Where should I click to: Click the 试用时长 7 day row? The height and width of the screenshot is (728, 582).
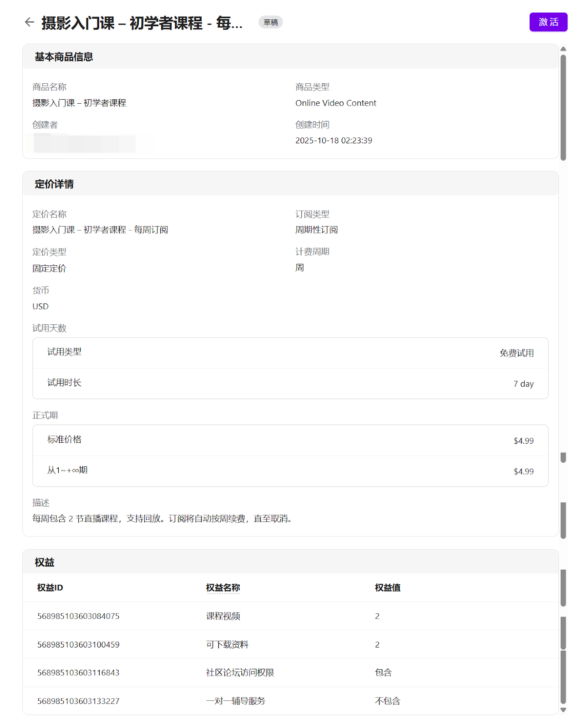point(290,384)
